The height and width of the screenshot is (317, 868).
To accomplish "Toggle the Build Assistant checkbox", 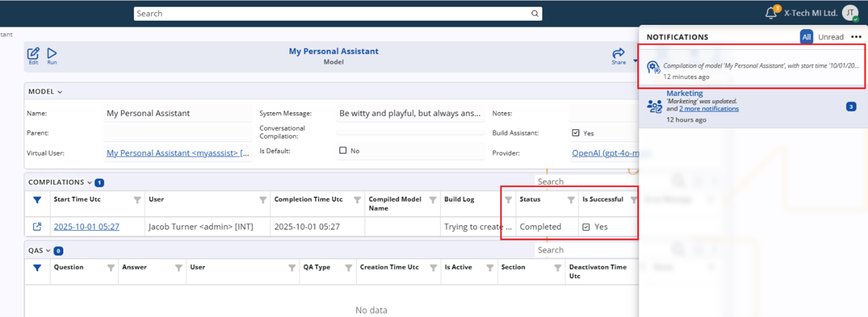I will click(576, 133).
